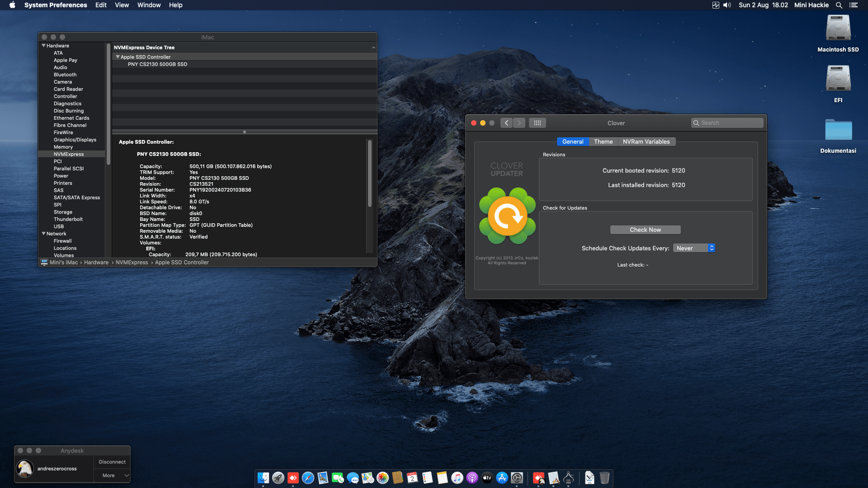
Task: Expand the AnyDesk More dropdown
Action: coord(112,475)
